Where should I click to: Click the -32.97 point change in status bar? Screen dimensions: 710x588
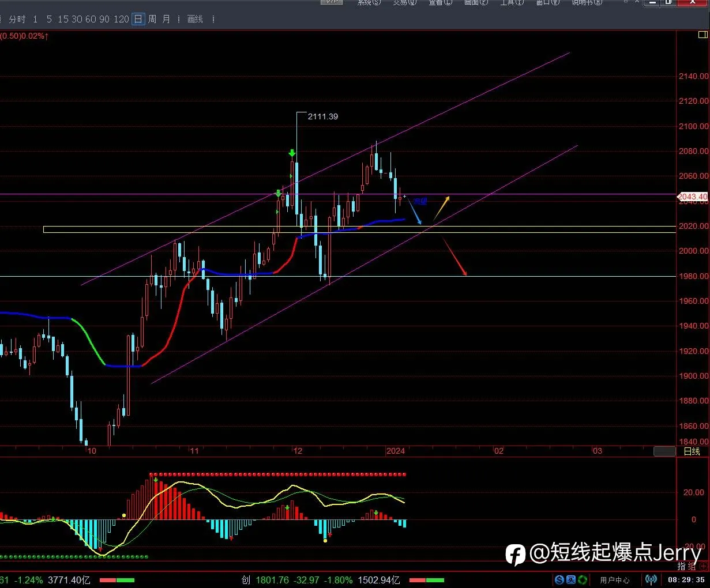click(306, 580)
